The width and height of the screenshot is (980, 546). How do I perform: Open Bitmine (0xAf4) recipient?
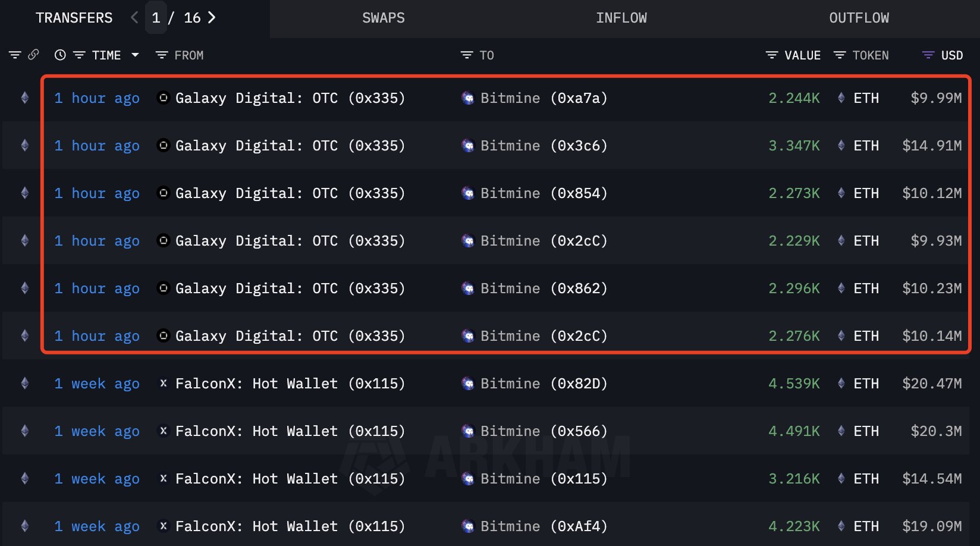click(x=544, y=526)
